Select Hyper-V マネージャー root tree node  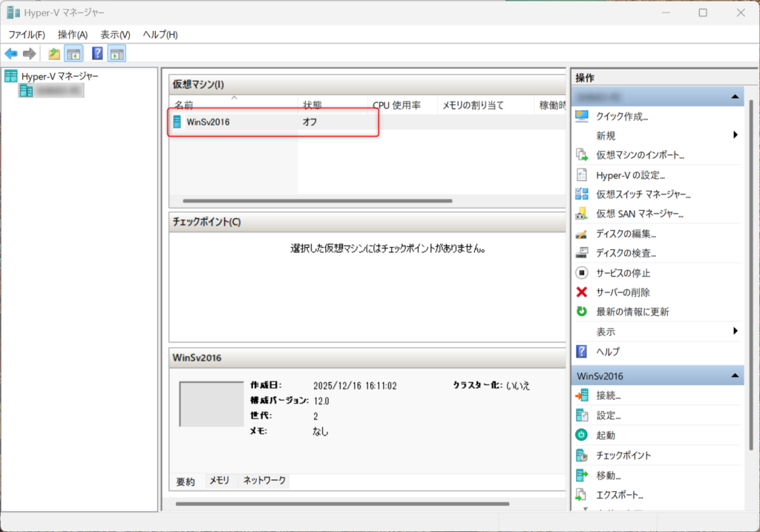coord(59,76)
